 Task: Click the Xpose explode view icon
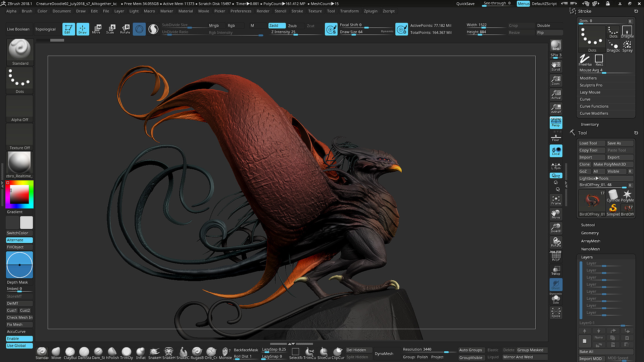coord(556,312)
